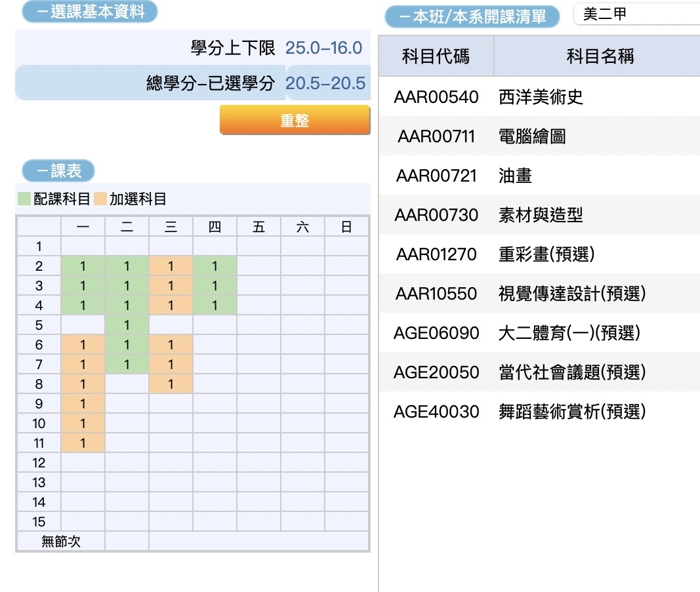Select course code AGE06090
700x592 pixels.
(x=436, y=332)
